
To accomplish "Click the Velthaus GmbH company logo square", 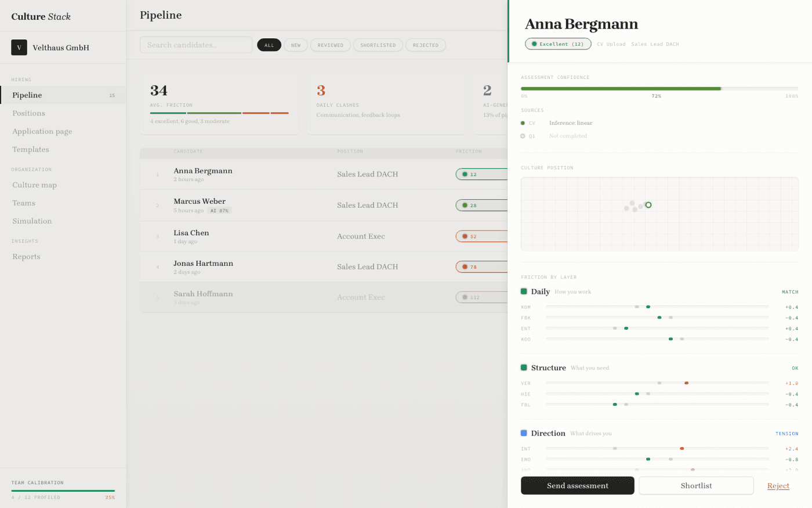I will pos(19,48).
